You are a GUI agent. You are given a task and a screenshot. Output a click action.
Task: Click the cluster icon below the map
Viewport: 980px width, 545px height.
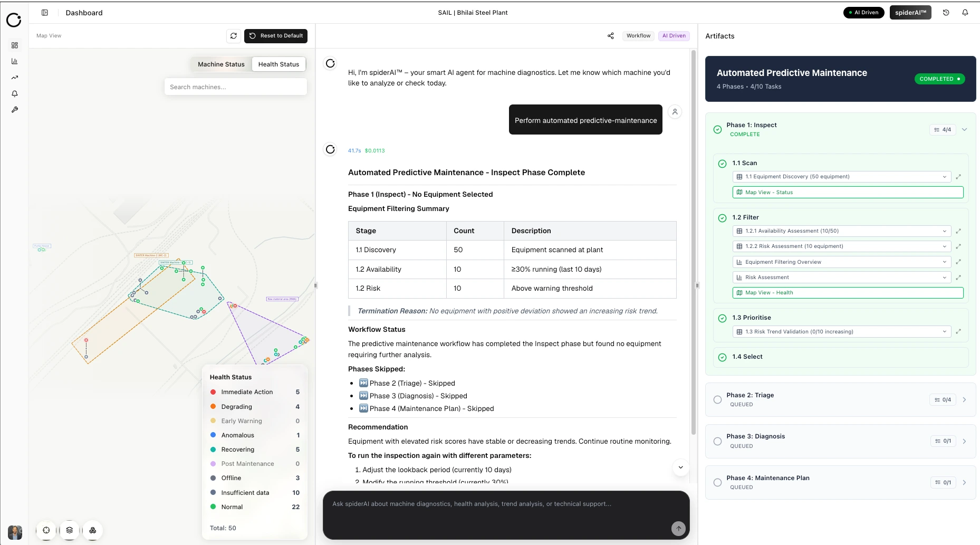pyautogui.click(x=93, y=530)
